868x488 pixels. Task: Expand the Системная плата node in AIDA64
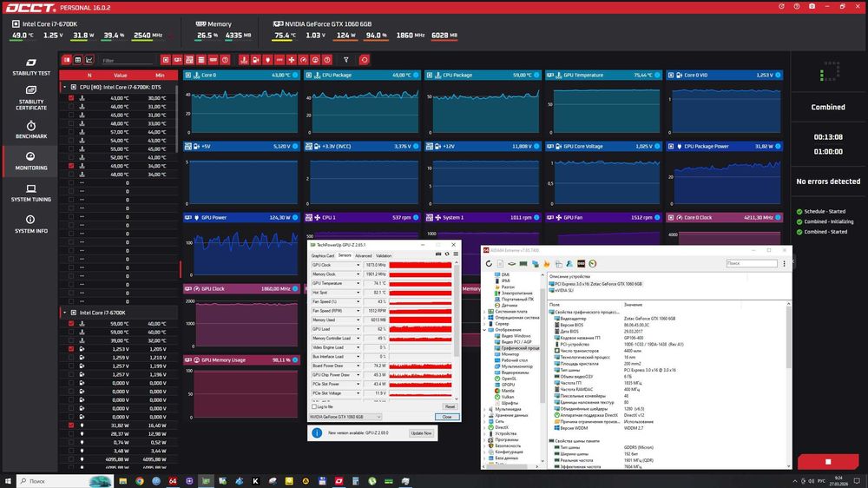click(x=485, y=312)
